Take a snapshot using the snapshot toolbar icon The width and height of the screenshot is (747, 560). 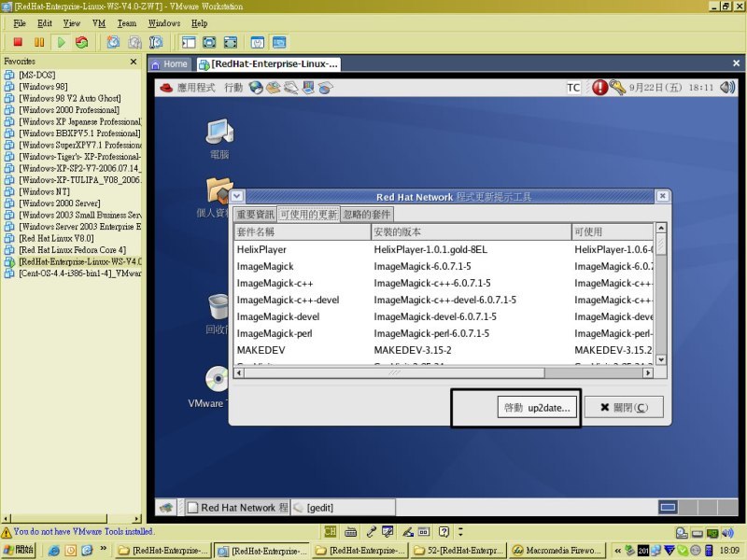pyautogui.click(x=113, y=42)
